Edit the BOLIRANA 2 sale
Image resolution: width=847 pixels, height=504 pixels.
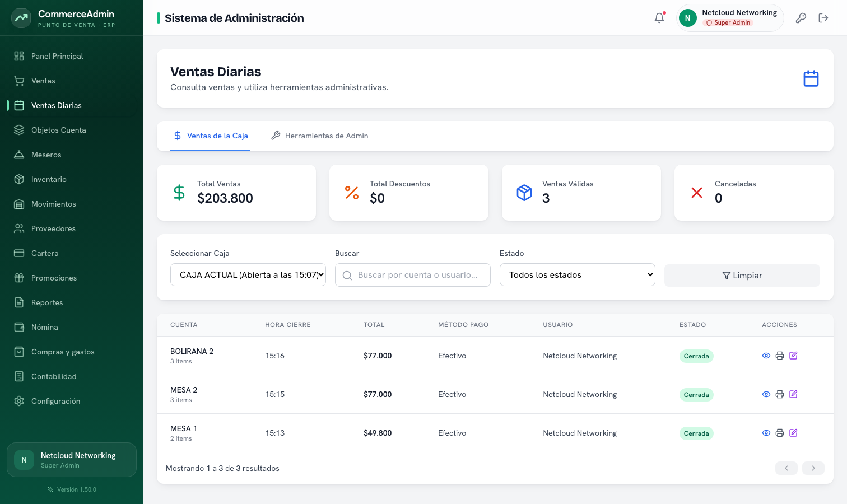point(793,356)
